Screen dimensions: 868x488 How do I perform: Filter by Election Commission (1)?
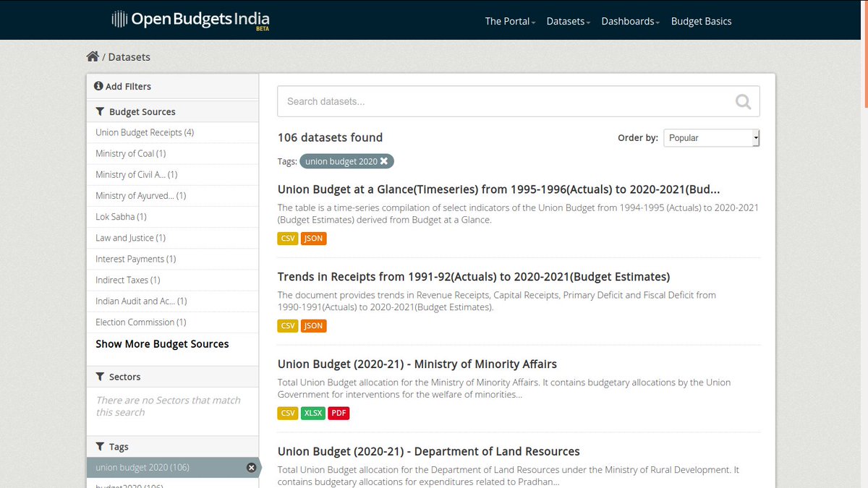tap(172, 322)
